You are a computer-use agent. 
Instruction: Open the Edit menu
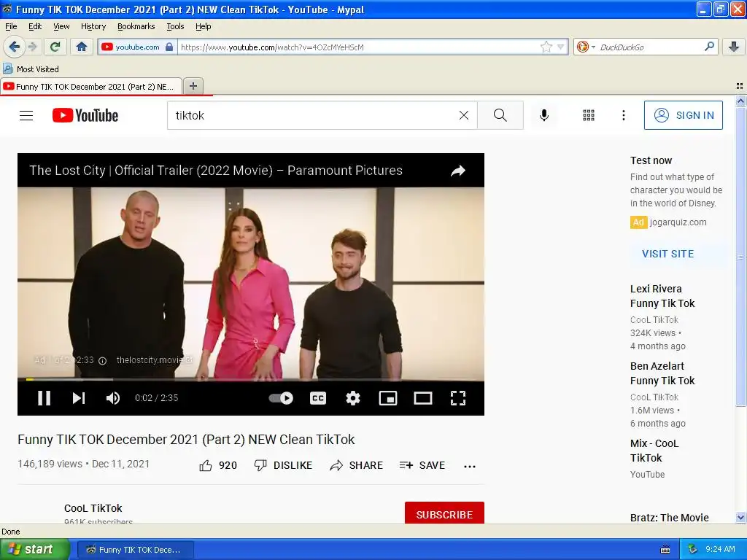coord(35,26)
